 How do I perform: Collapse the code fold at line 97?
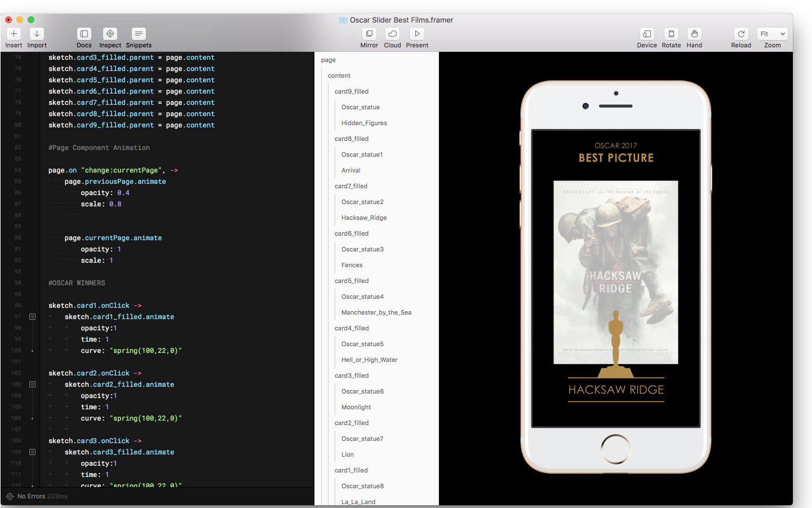[x=33, y=317]
